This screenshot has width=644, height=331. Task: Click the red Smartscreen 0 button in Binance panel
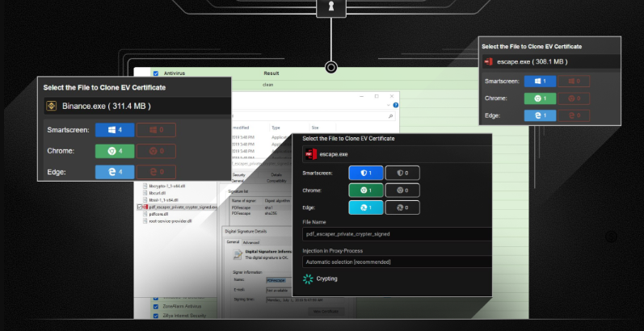click(157, 130)
